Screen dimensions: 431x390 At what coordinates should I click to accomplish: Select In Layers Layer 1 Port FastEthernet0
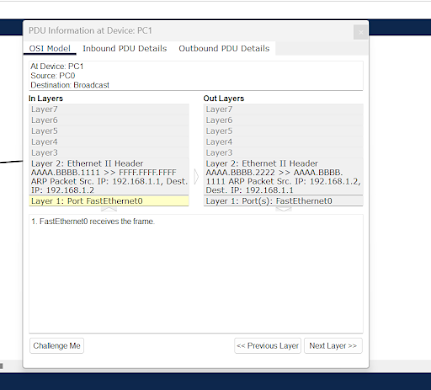pos(109,201)
